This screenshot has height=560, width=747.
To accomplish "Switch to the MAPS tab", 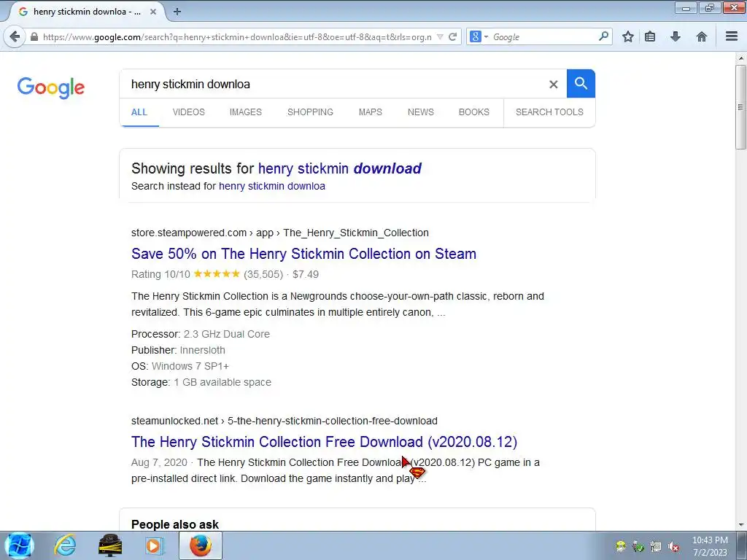I will pyautogui.click(x=370, y=112).
